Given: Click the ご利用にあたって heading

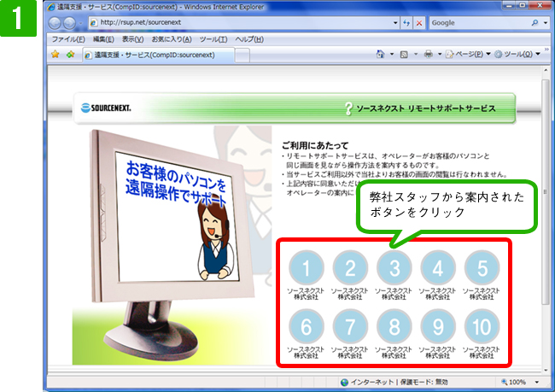Looking at the screenshot, I should [x=315, y=145].
